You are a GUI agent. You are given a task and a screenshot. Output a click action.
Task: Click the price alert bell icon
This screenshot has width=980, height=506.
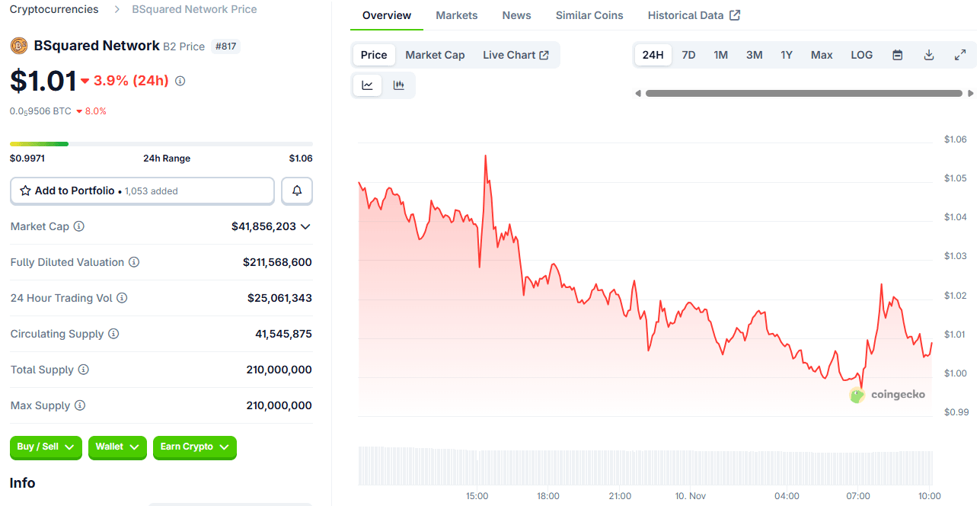(297, 191)
